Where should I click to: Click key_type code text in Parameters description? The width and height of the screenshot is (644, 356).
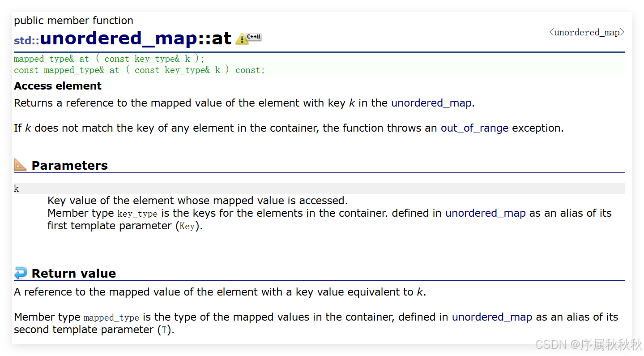(137, 214)
